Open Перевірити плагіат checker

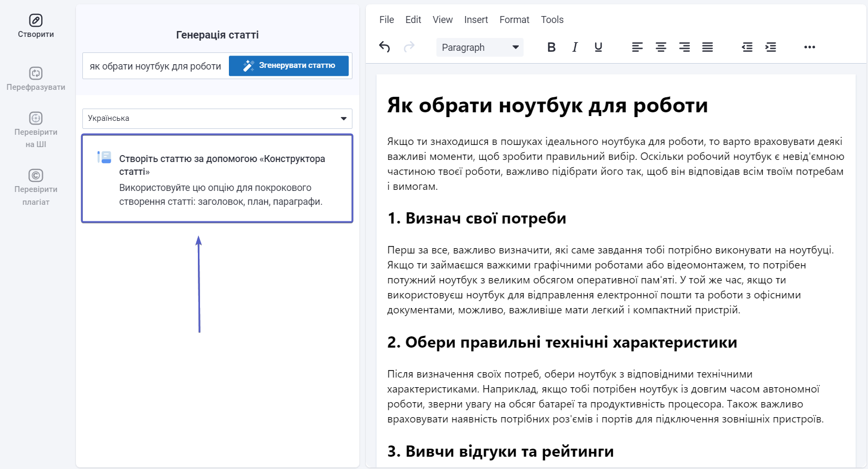coord(36,188)
